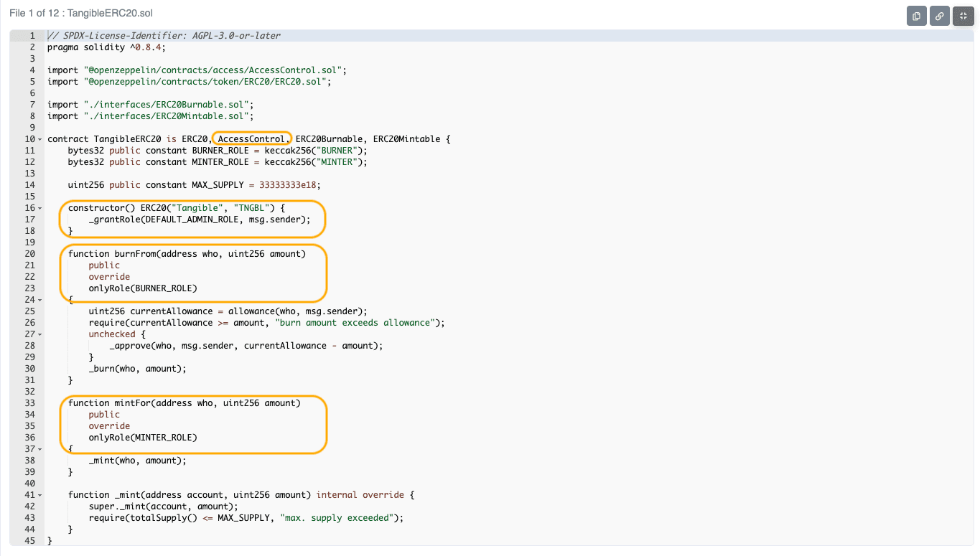
Task: Click onlyRole(MINTER_ROLE) modifier text
Action: (x=142, y=438)
